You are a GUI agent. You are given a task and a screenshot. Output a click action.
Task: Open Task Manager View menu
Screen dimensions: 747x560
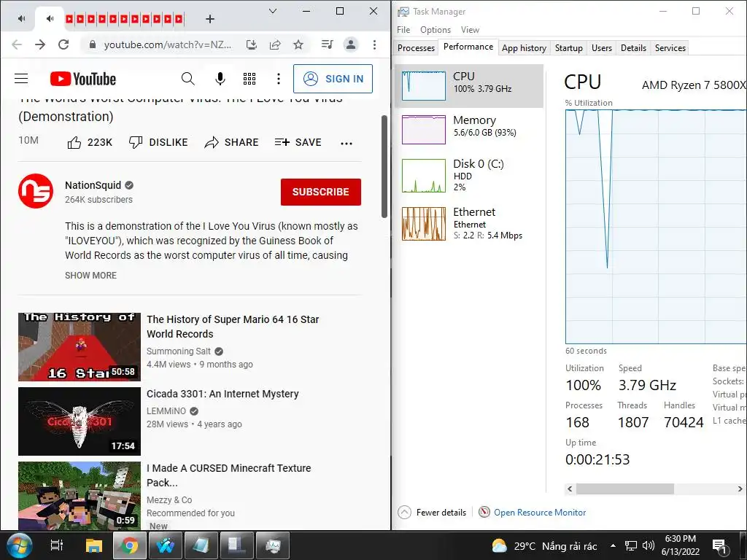click(470, 29)
